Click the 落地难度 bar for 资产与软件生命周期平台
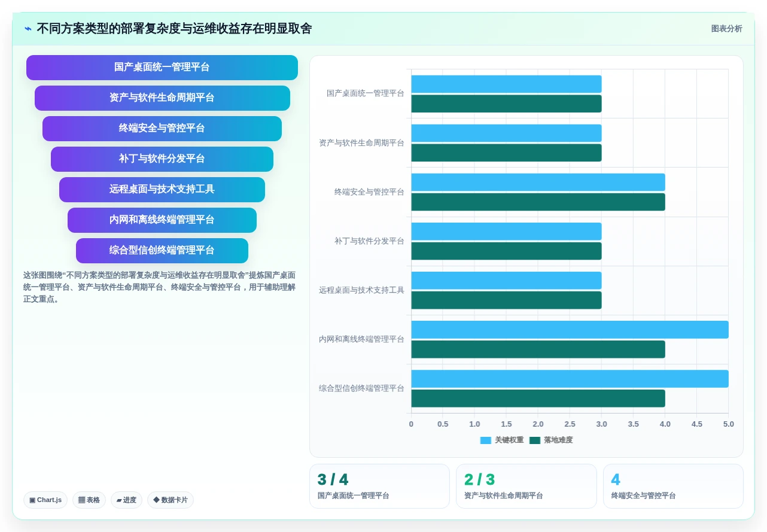Screen dimensions: 767x532 coord(506,153)
